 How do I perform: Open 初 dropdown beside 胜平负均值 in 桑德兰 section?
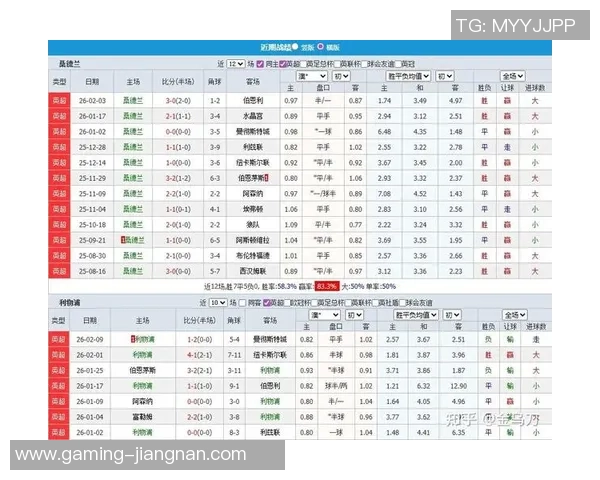(x=445, y=76)
